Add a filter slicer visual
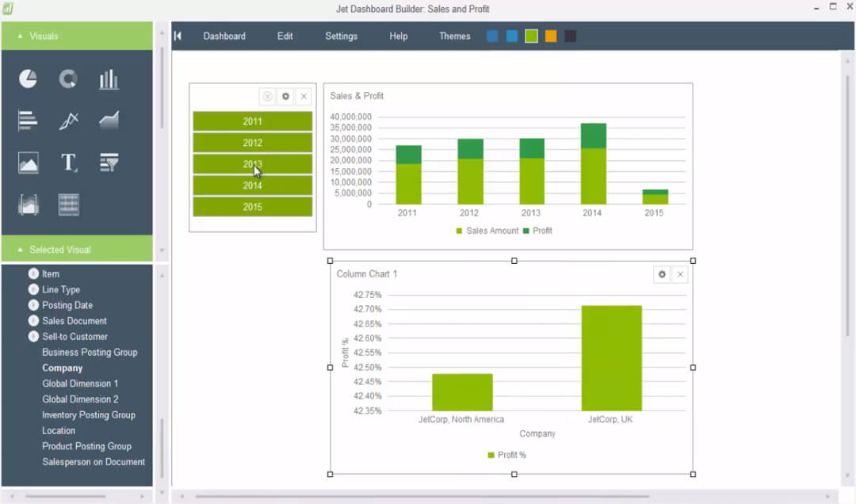856x504 pixels. (109, 162)
